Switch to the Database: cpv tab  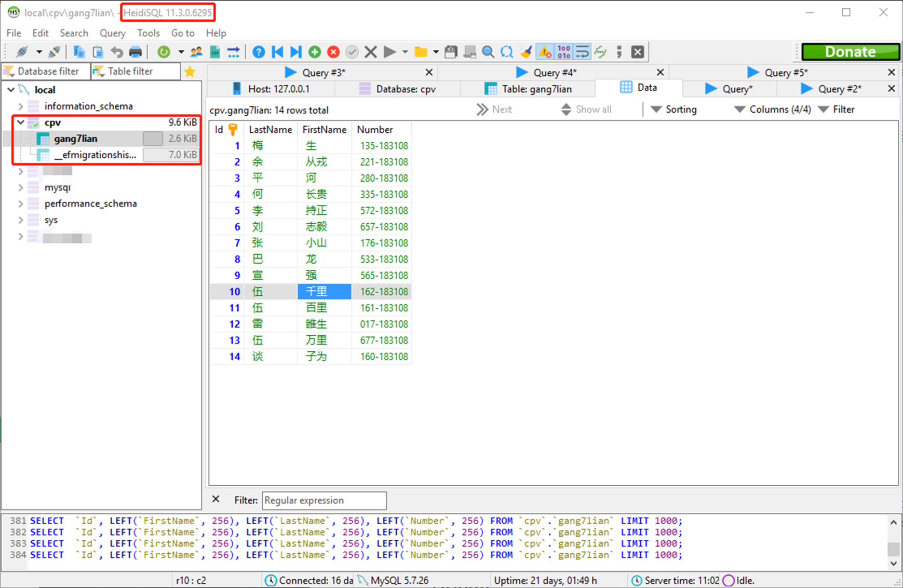[398, 89]
